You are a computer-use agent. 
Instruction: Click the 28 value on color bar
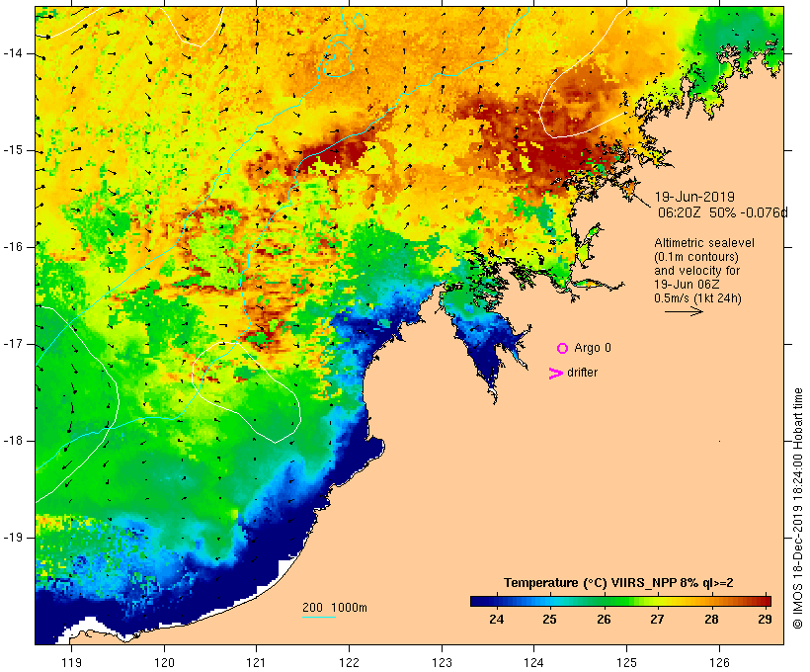click(711, 620)
